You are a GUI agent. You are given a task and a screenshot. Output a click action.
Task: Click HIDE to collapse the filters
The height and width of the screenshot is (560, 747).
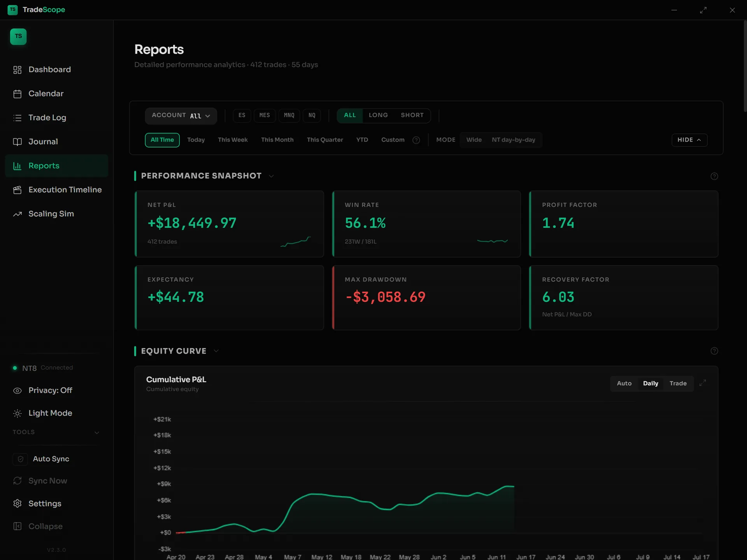coord(689,140)
